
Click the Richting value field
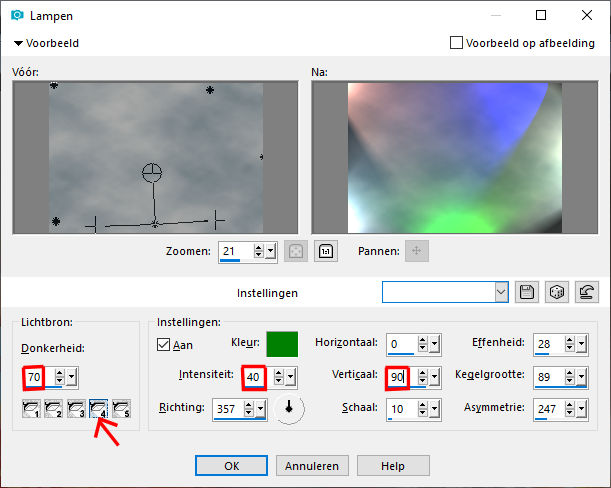[228, 408]
